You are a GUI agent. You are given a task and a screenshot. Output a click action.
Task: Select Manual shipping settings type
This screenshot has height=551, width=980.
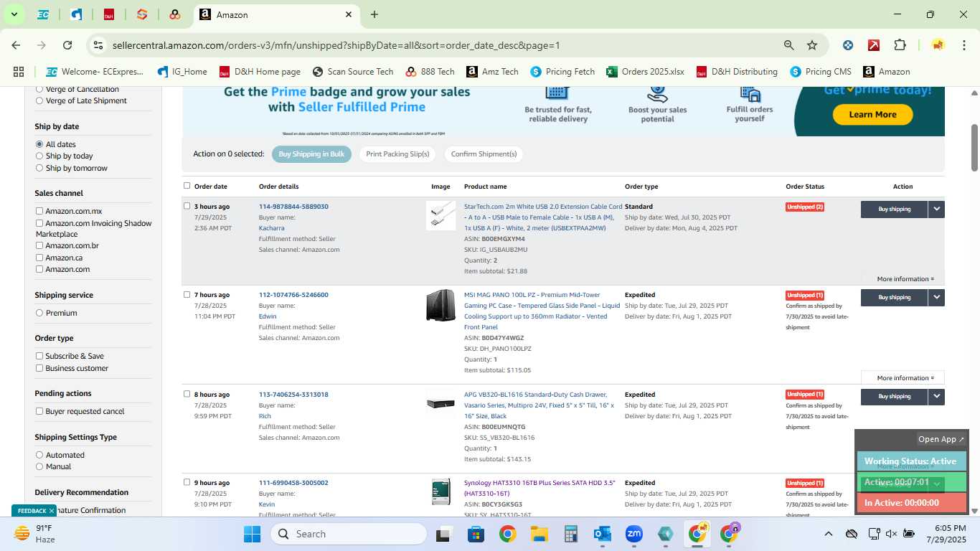(39, 466)
